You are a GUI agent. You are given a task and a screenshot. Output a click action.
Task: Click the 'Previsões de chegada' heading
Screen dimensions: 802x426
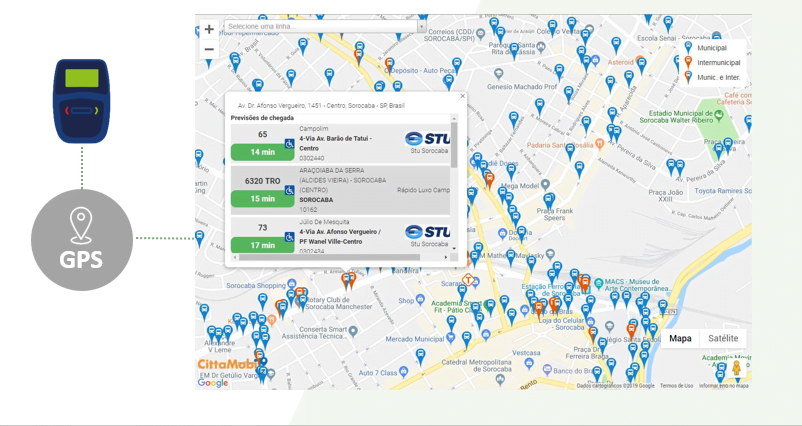pos(262,118)
